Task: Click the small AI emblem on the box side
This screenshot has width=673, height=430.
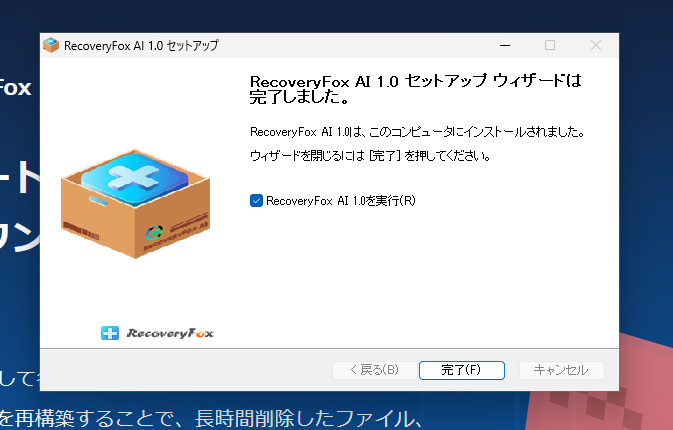Action: point(154,233)
